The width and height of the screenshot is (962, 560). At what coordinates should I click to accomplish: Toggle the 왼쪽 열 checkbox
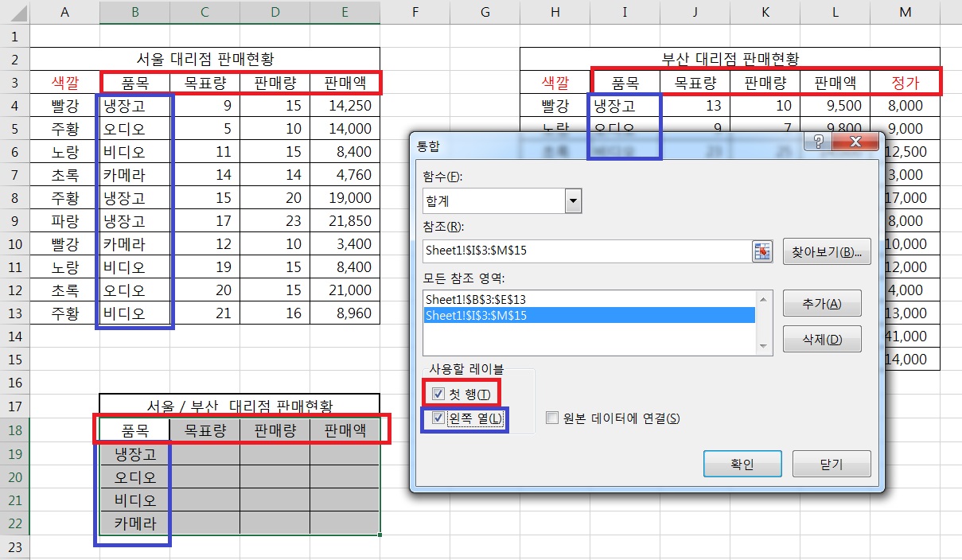pyautogui.click(x=438, y=418)
